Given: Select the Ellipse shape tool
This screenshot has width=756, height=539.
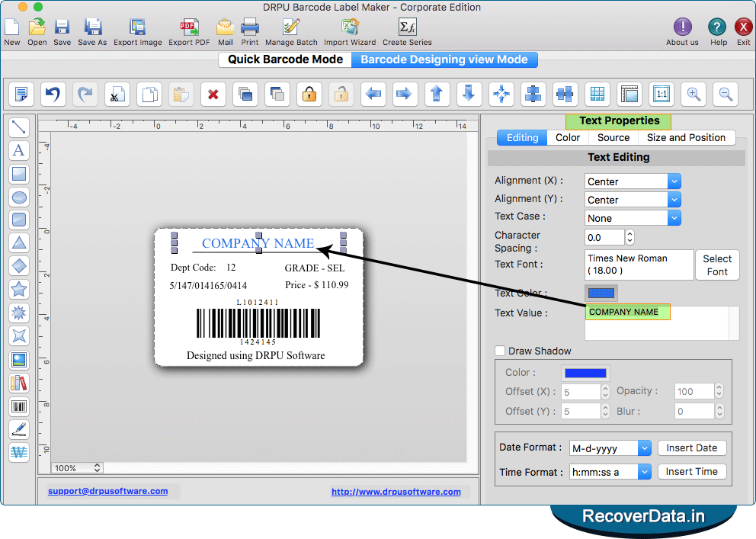Looking at the screenshot, I should [x=19, y=197].
